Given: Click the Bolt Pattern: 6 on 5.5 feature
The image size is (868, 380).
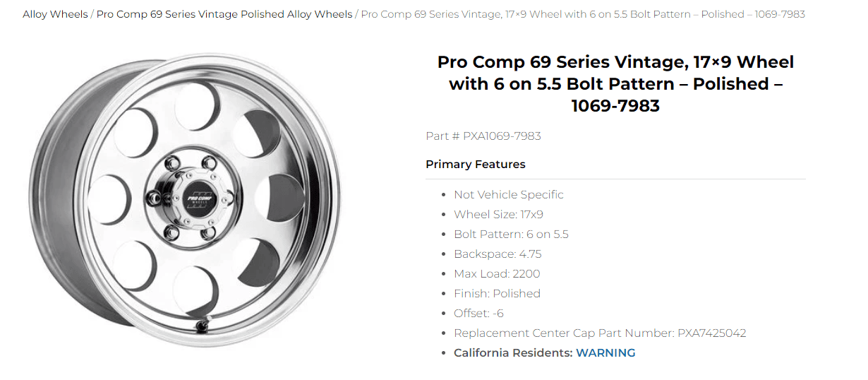Looking at the screenshot, I should 511,234.
